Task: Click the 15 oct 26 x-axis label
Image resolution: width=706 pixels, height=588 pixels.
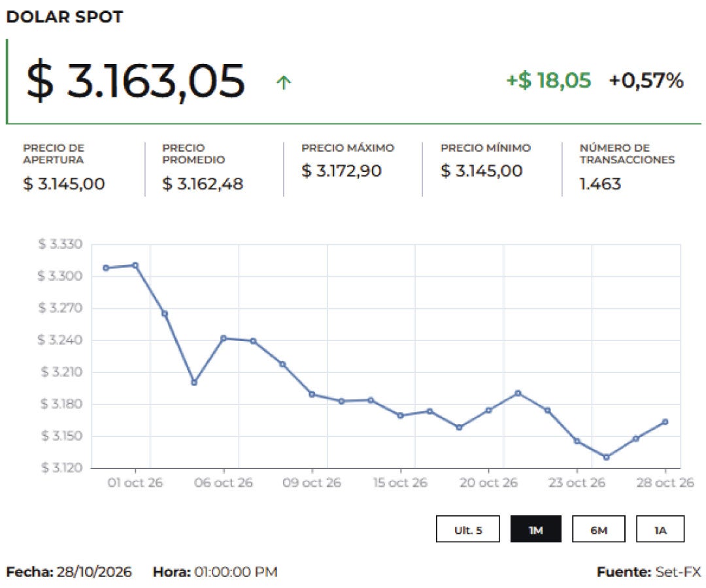Action: [x=400, y=483]
